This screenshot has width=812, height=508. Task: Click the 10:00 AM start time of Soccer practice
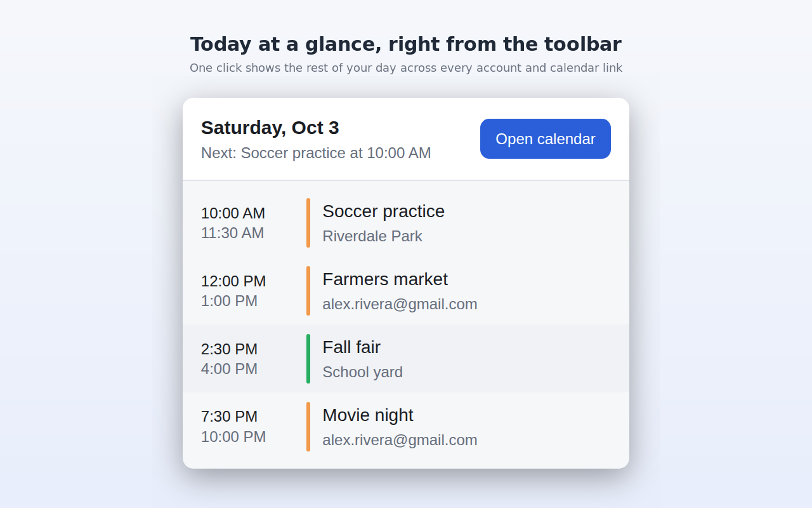click(x=233, y=213)
